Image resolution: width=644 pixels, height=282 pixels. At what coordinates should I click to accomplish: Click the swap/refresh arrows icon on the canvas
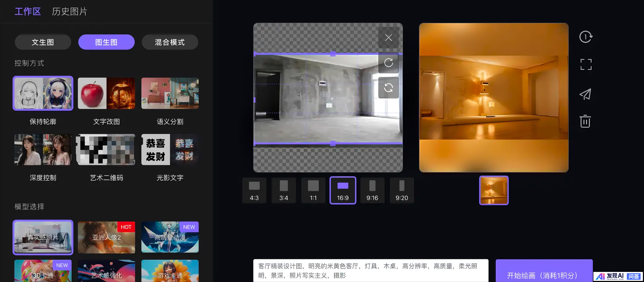tap(388, 88)
